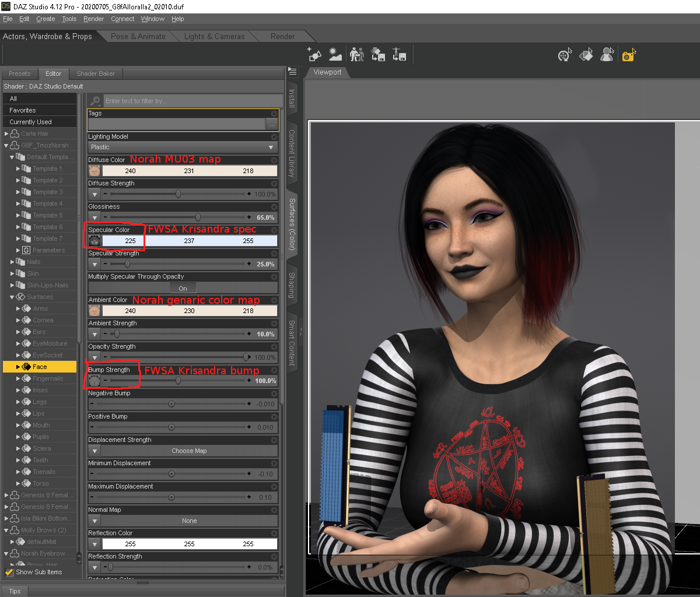
Task: Select the Universal rotate tool icon
Action: pyautogui.click(x=564, y=55)
